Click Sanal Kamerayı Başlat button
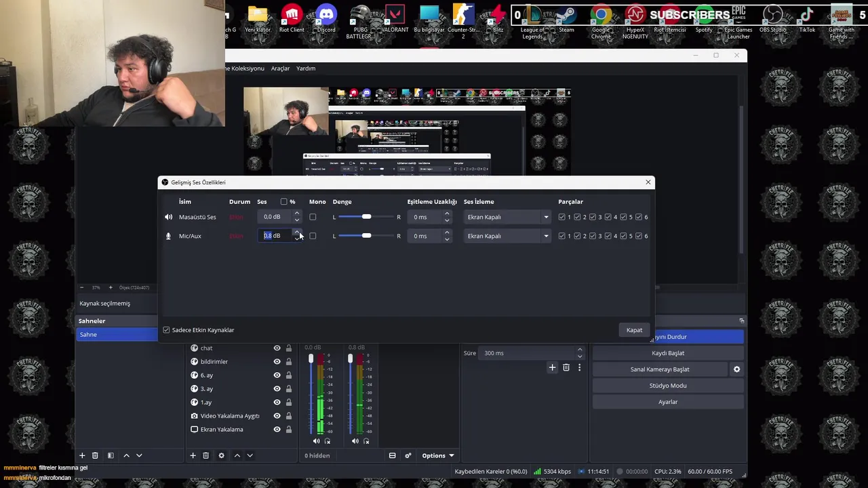 tap(660, 369)
